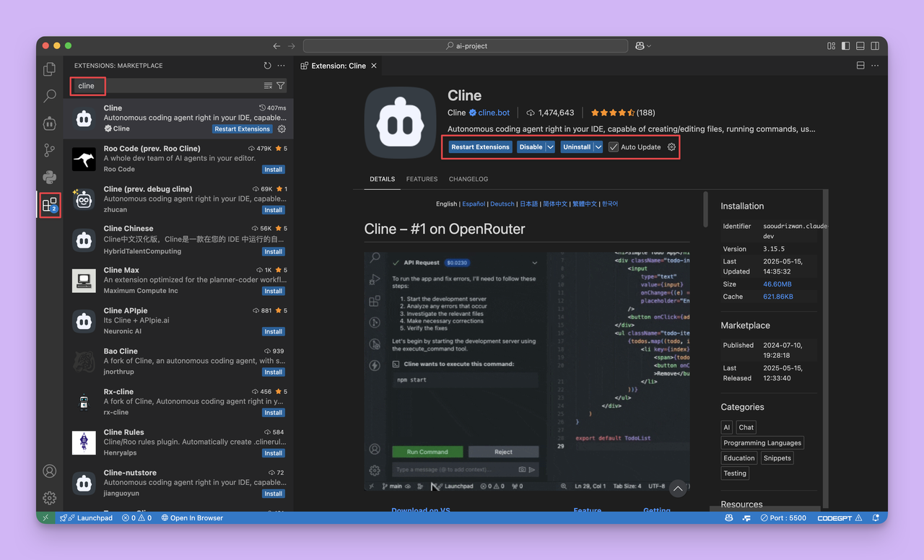924x560 pixels.
Task: Open the 46.60MB size link
Action: [777, 285]
